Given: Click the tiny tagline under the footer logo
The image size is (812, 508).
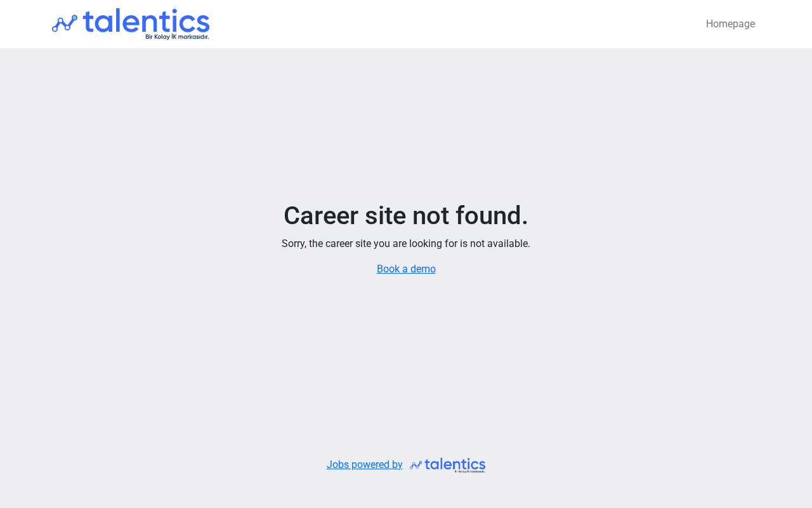Looking at the screenshot, I should point(469,472).
